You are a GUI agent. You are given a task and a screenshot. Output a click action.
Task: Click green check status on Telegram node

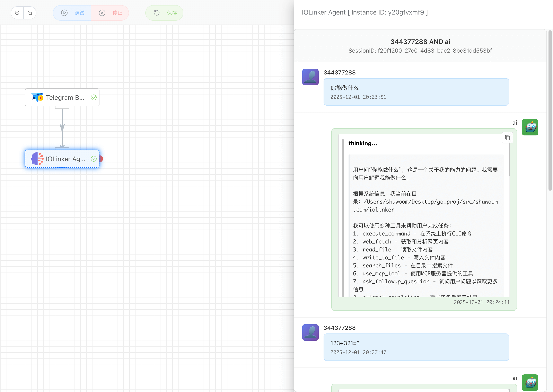coord(94,98)
